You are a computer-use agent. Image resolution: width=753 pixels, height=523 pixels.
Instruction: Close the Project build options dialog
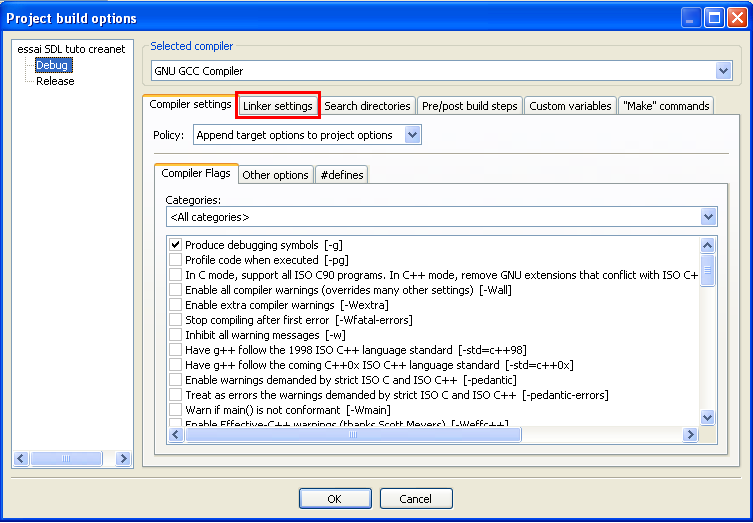click(x=737, y=18)
